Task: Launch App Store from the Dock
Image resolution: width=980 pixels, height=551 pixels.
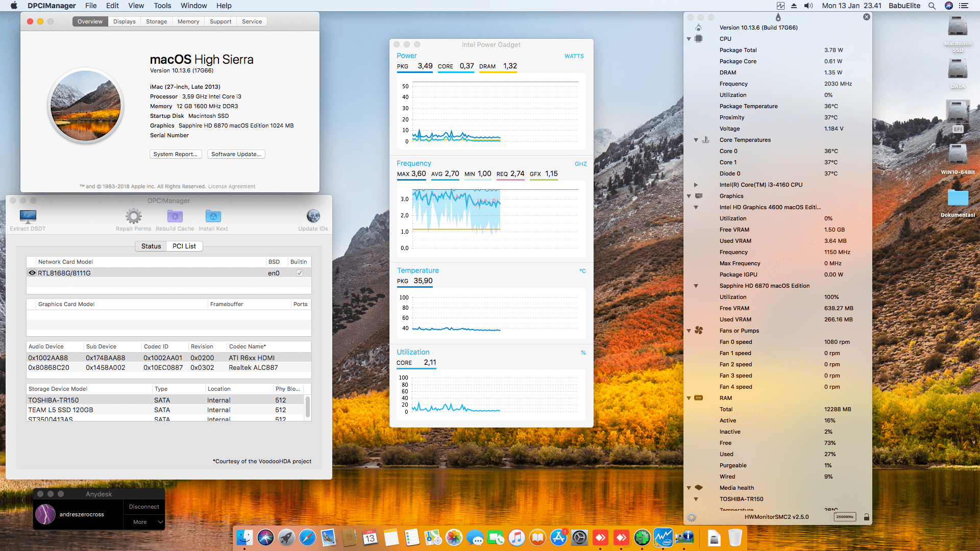Action: point(558,538)
